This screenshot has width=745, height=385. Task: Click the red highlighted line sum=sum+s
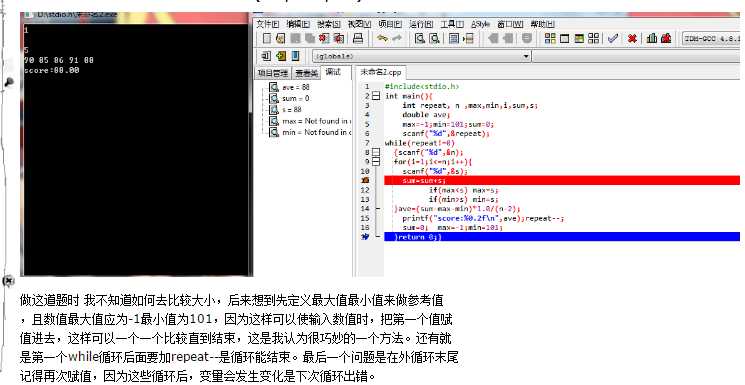click(x=562, y=180)
